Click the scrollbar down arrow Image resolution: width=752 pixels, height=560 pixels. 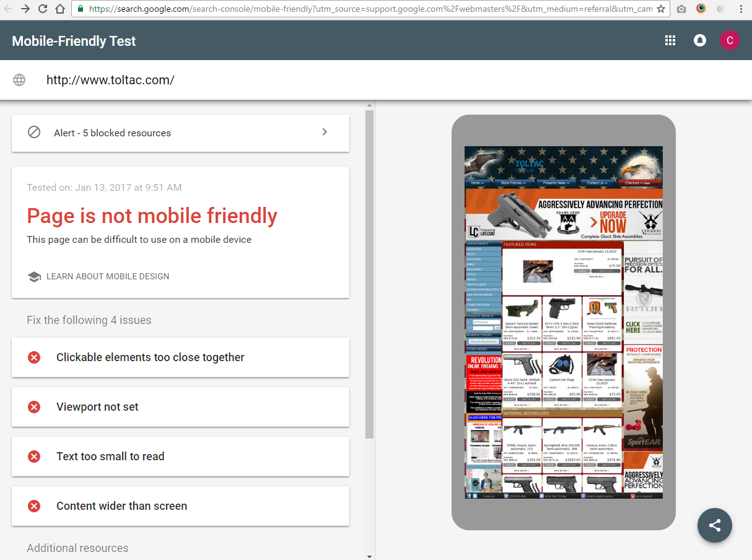click(x=369, y=556)
